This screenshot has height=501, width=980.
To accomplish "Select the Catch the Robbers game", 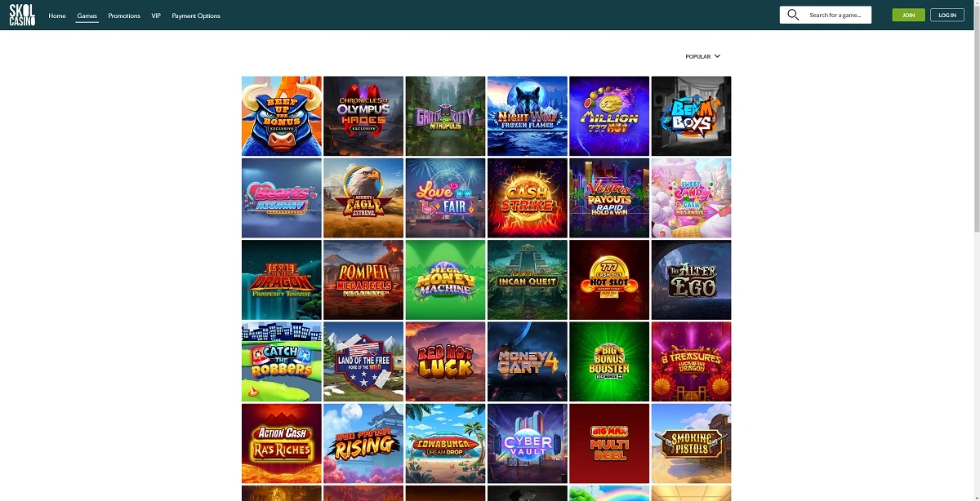I will [282, 361].
